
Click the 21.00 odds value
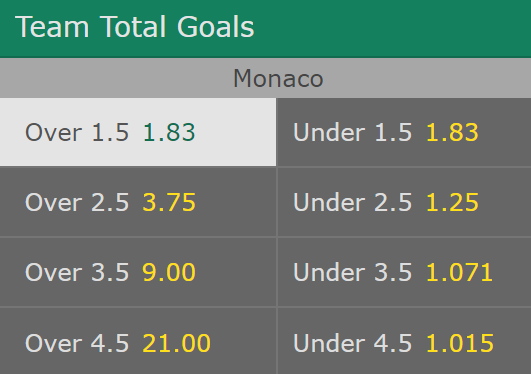[x=176, y=343]
